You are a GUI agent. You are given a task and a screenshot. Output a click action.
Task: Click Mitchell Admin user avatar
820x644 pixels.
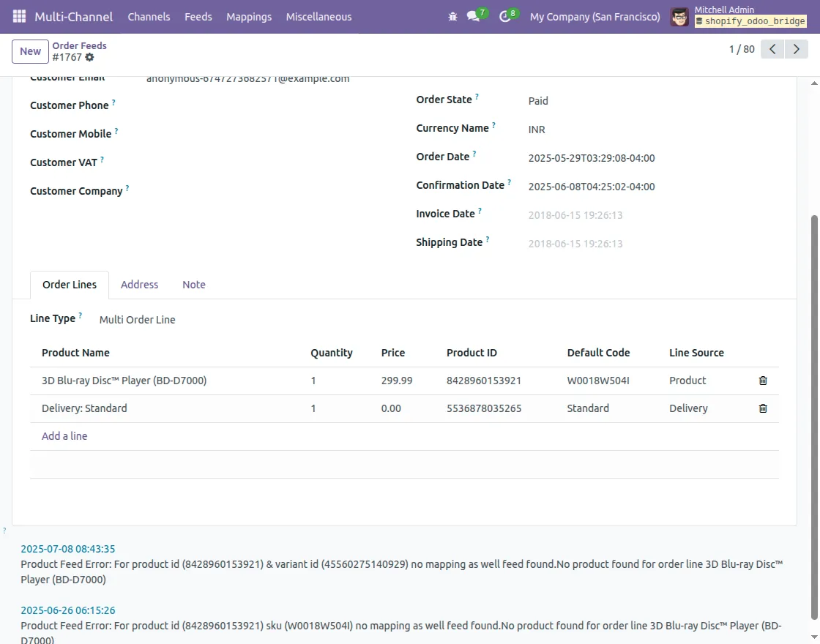679,16
